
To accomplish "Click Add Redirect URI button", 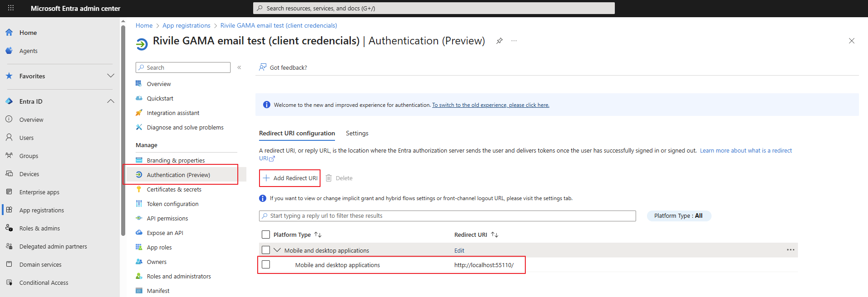I will (290, 178).
